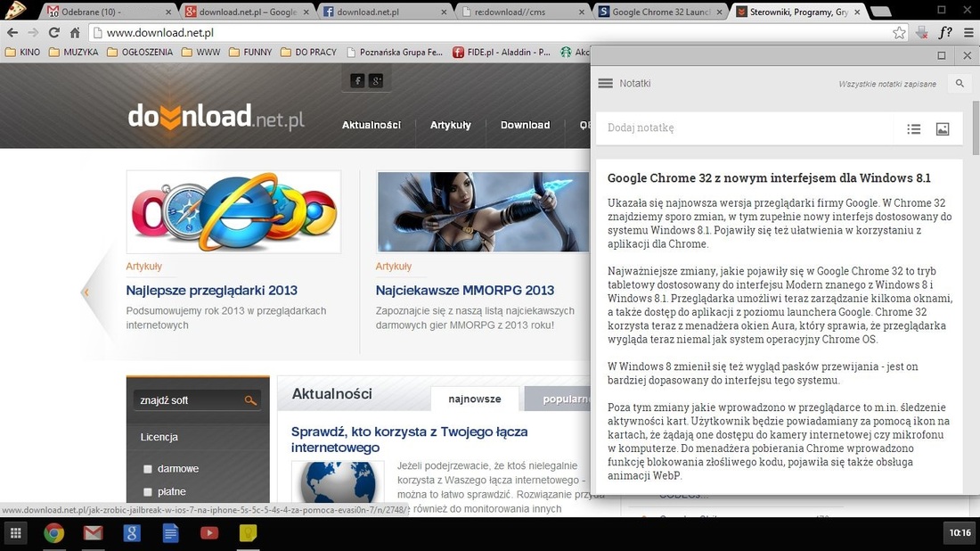Switch to the re:download//cms tab
This screenshot has width=980, height=551.
pos(522,12)
